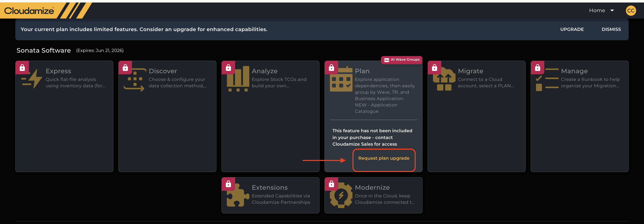Image resolution: width=644 pixels, height=224 pixels.
Task: Open the Extensions card title
Action: [x=269, y=188]
